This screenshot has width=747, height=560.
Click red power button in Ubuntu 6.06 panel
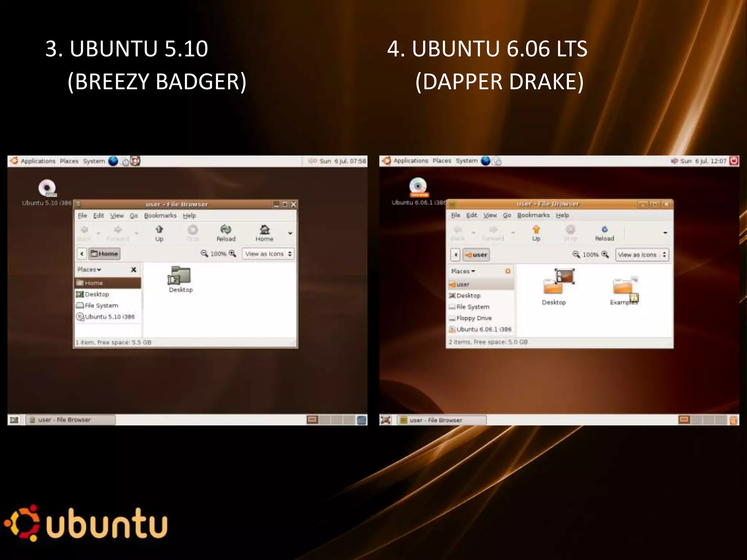[734, 161]
